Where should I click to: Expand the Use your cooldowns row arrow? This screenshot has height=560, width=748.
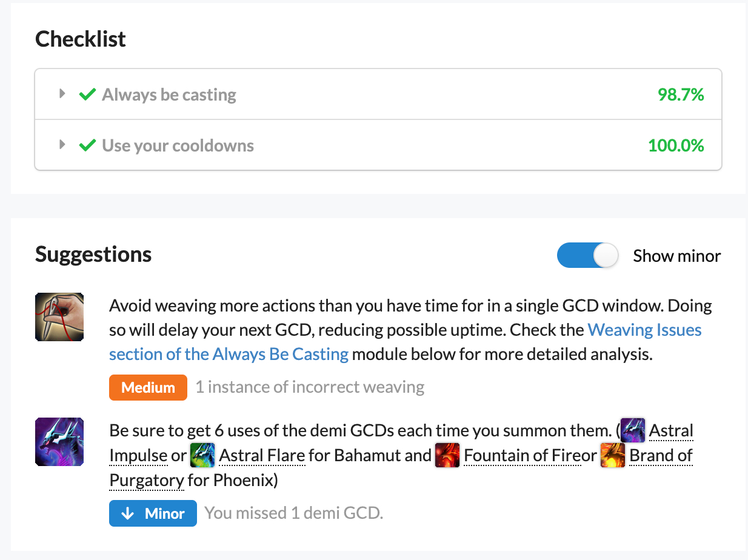(x=61, y=145)
